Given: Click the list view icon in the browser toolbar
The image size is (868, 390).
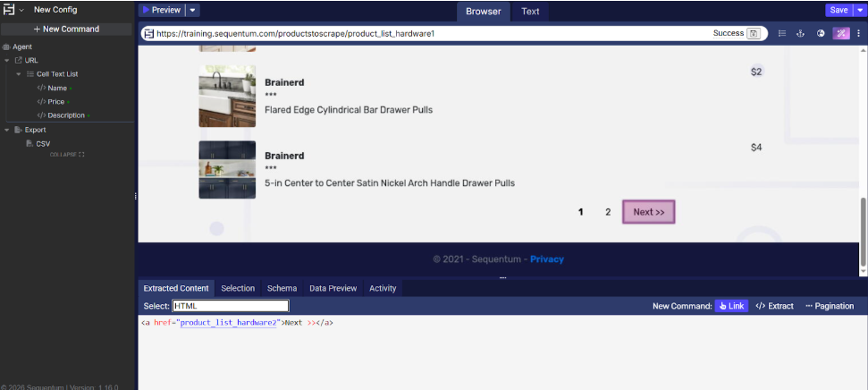Looking at the screenshot, I should click(x=782, y=33).
